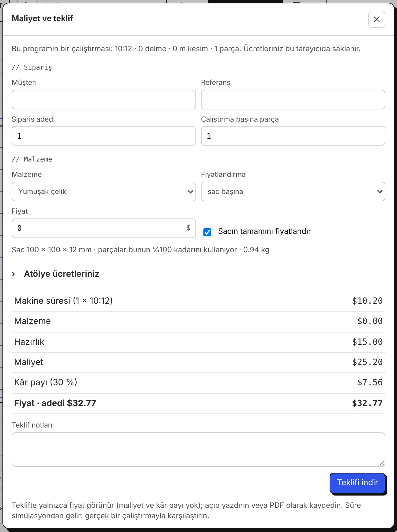
Task: Select the Çalıştırma başına parça field
Action: pos(293,136)
